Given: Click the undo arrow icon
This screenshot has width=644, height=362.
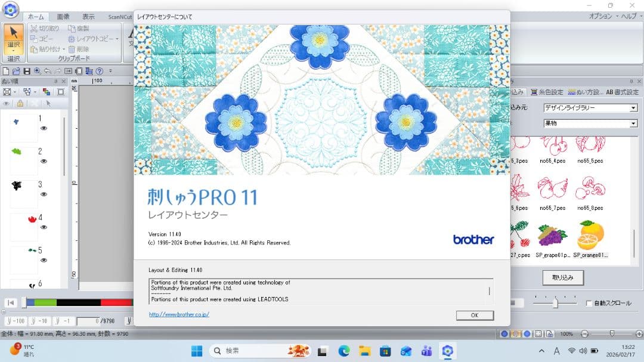Looking at the screenshot, I should [48, 71].
